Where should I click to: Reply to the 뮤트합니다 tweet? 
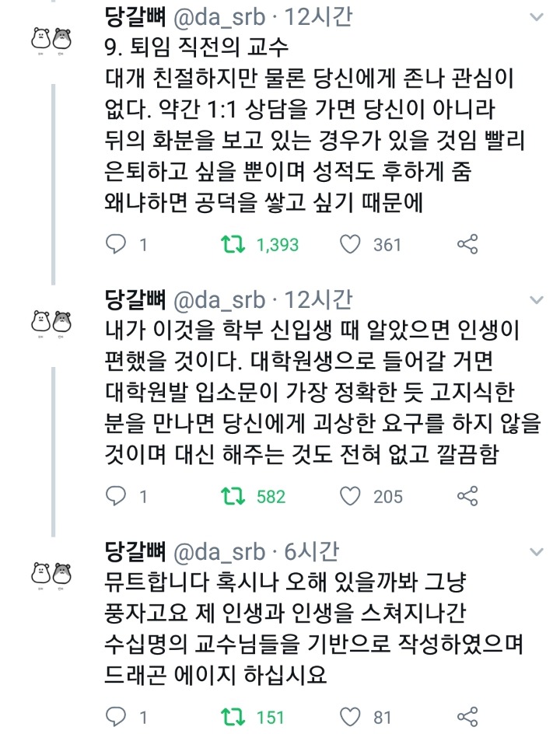pos(115,716)
